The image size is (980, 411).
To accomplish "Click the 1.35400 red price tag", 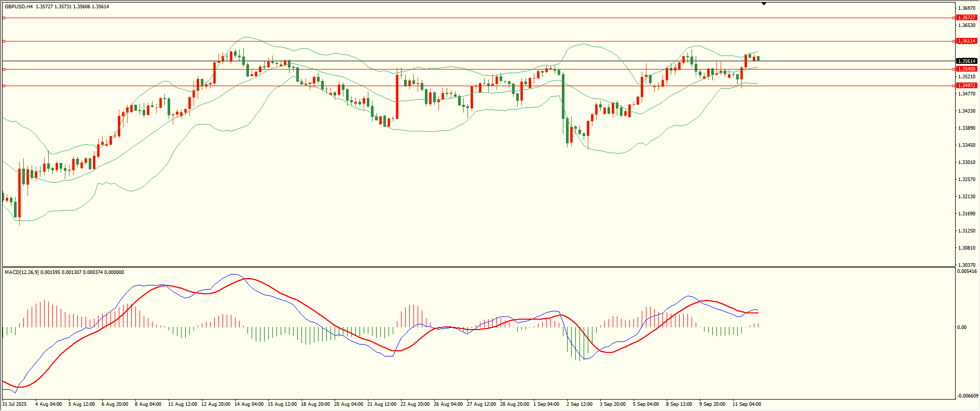I will click(x=967, y=69).
